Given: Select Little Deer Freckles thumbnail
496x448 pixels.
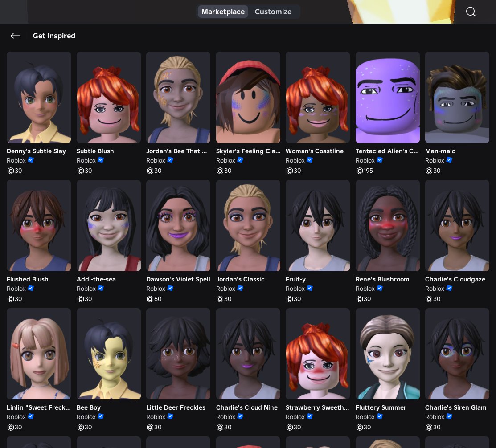Looking at the screenshot, I should coord(178,354).
